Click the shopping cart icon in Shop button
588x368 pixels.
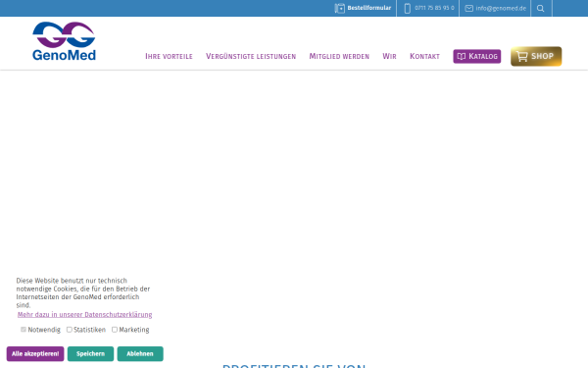click(x=521, y=56)
